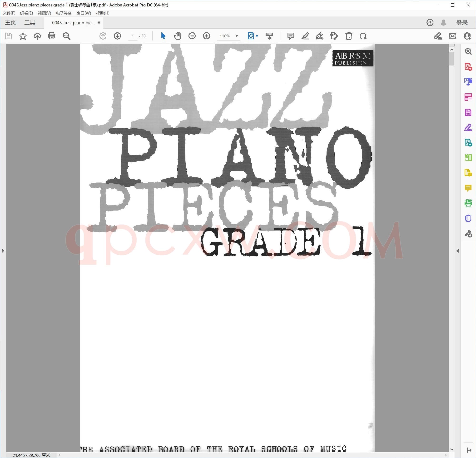Click the print file icon
The height and width of the screenshot is (458, 476).
pos(51,36)
